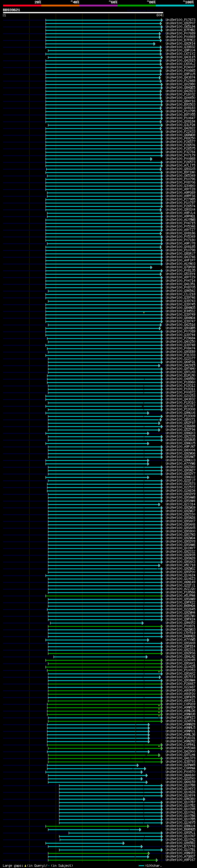
Task: Click the green ~80% identity legend segment
Action: pyautogui.click(x=137, y=6)
